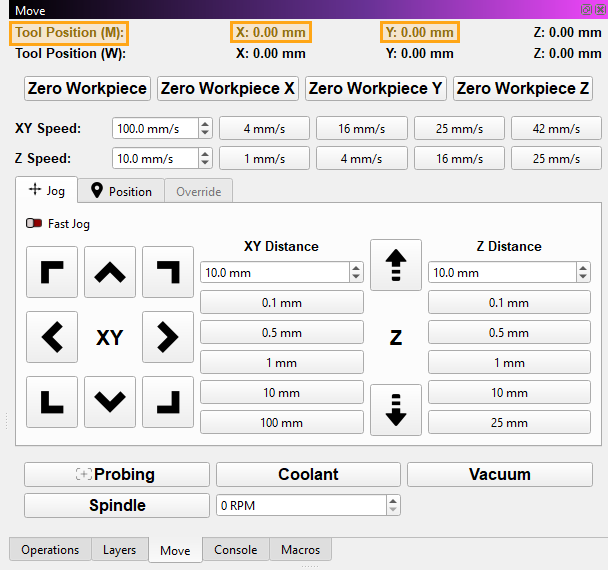Enable the Fast Jog toggle
The width and height of the screenshot is (608, 570).
click(34, 224)
